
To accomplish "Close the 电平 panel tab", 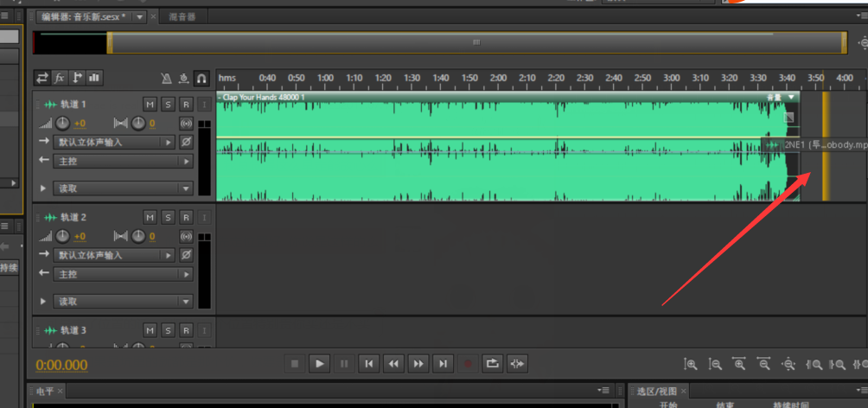I will tap(60, 392).
